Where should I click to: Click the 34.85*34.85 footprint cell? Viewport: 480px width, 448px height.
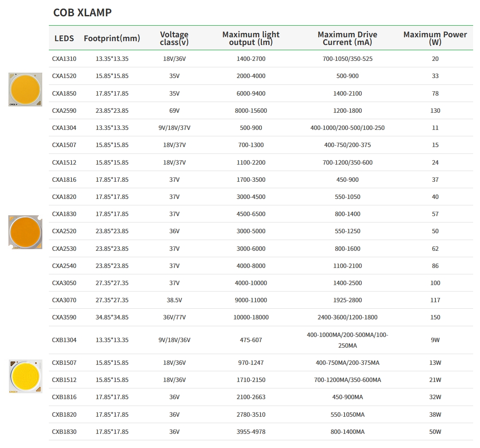pos(112,317)
